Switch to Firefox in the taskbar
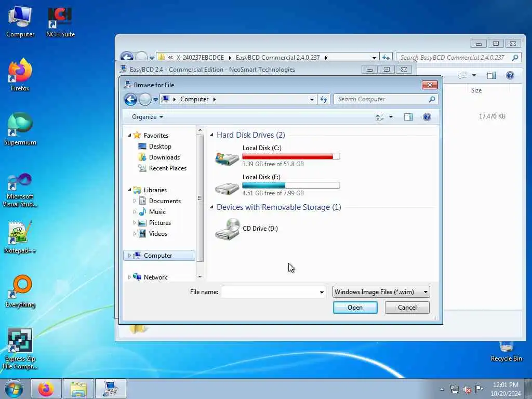Viewport: 532px width, 399px height. [x=46, y=389]
